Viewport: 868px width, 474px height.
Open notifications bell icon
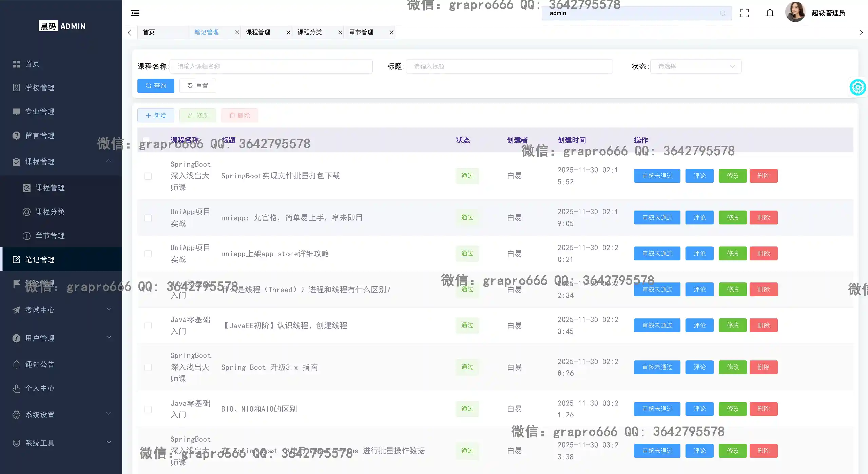[x=770, y=13]
